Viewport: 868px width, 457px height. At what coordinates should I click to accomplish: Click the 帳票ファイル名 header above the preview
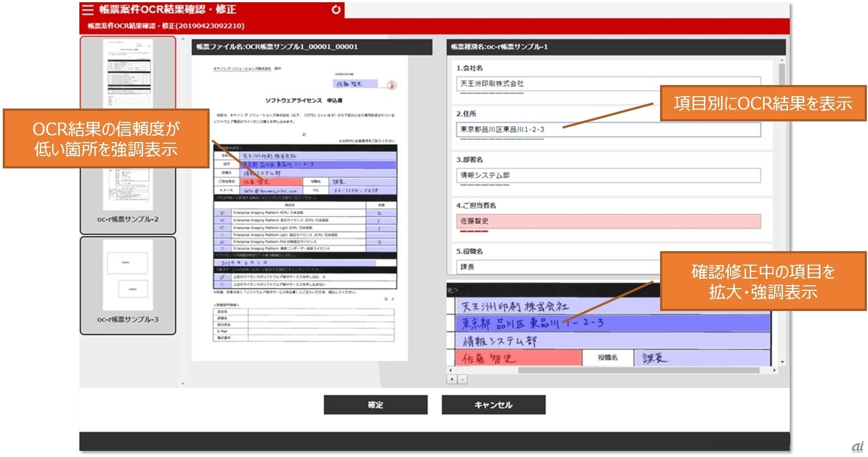pyautogui.click(x=312, y=47)
